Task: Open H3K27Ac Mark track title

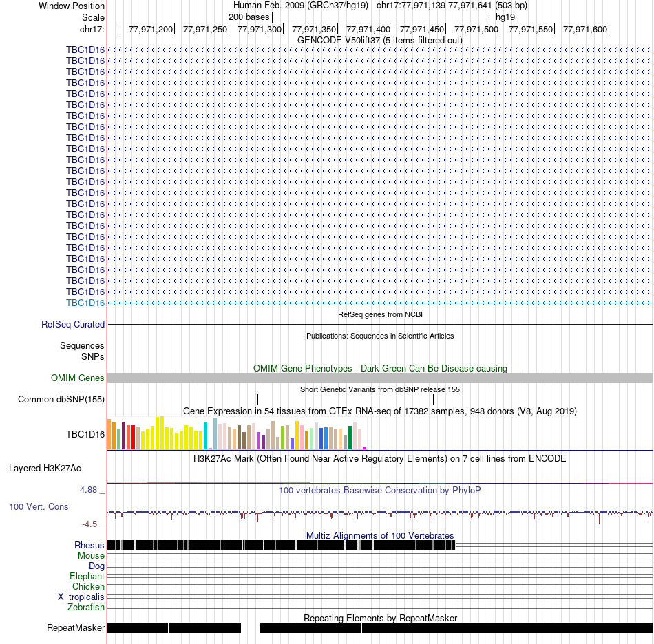Action: pyautogui.click(x=380, y=459)
